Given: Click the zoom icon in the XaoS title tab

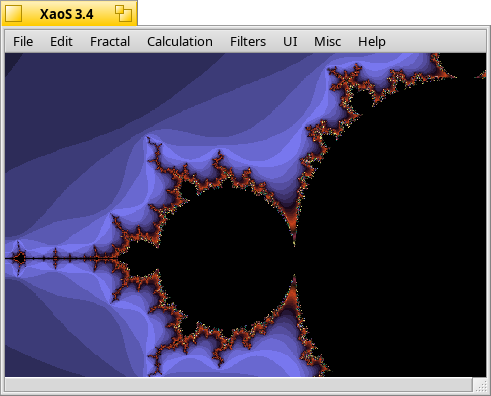Looking at the screenshot, I should 123,14.
